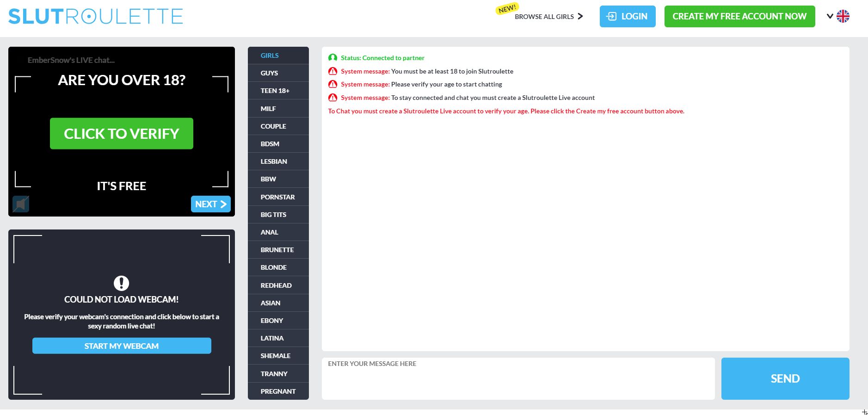Viewport: 868px width, 415px height.
Task: Click the green connected status icon
Action: point(332,58)
